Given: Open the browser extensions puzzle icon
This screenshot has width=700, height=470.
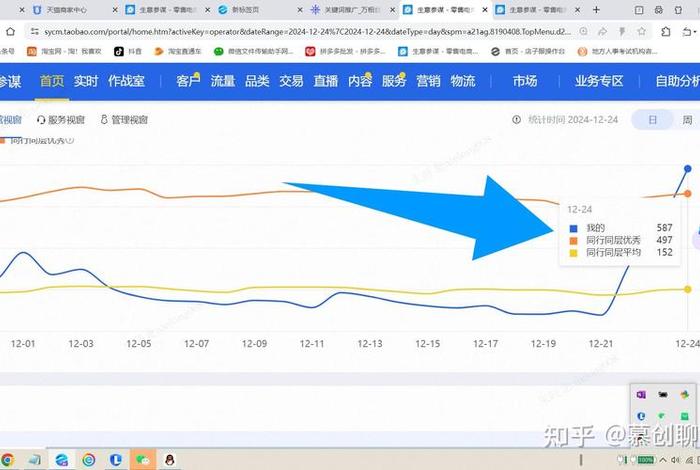Looking at the screenshot, I should point(666,31).
